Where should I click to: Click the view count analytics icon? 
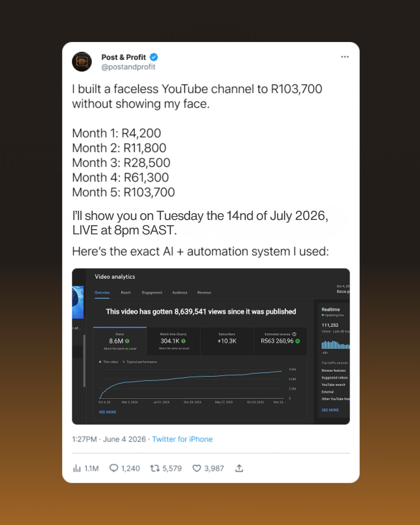click(77, 468)
